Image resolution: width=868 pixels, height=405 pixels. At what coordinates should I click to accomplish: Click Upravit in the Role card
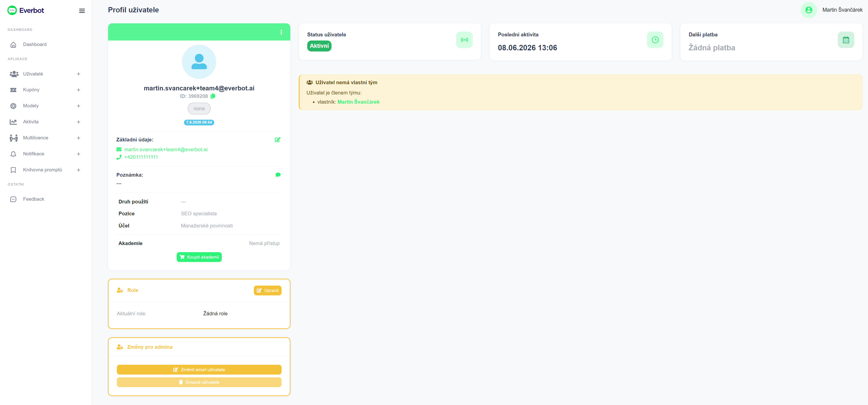pyautogui.click(x=267, y=291)
